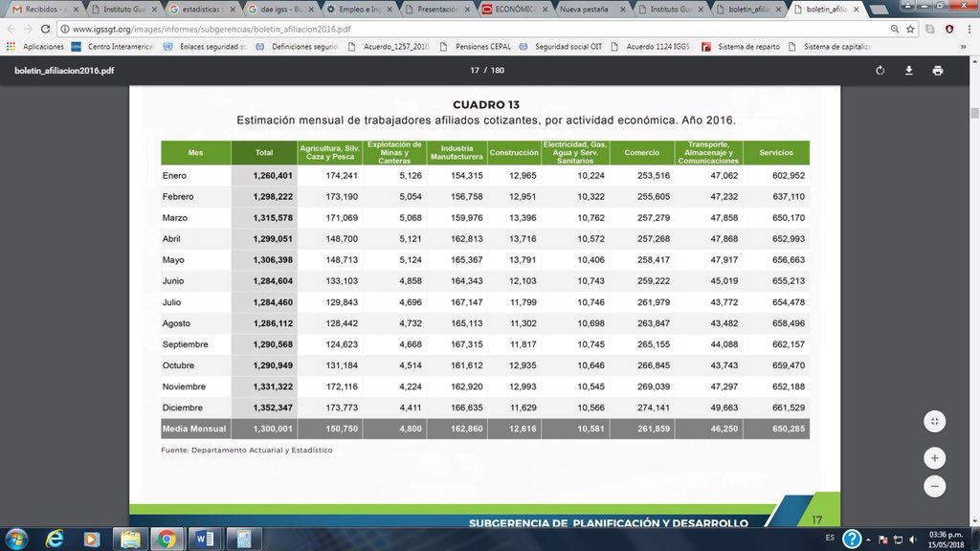Open network status tray icon
Image resolution: width=980 pixels, height=551 pixels.
point(898,540)
